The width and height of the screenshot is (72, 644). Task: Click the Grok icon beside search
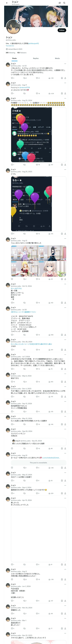[60, 3]
